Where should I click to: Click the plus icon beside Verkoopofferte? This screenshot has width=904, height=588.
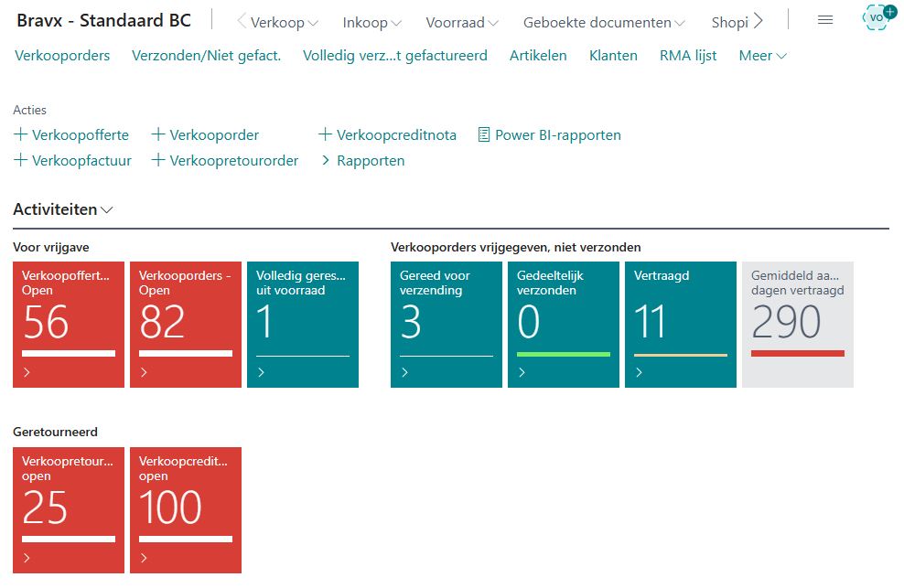coord(21,135)
